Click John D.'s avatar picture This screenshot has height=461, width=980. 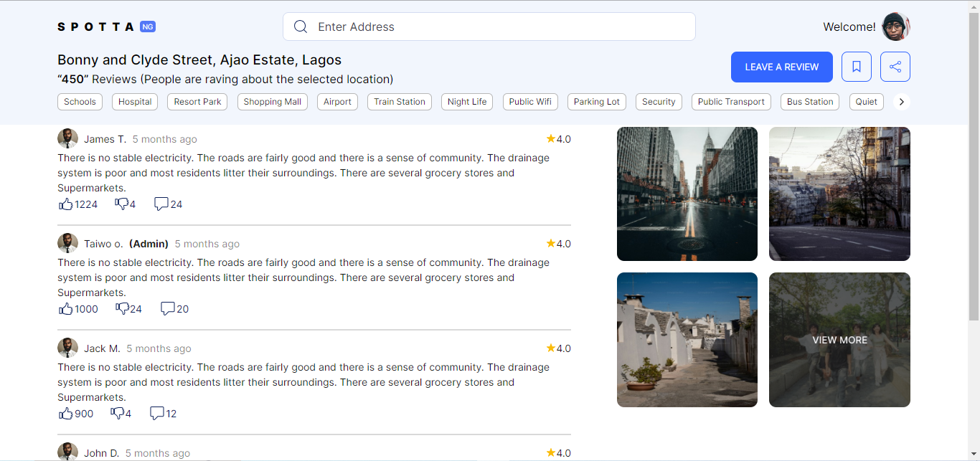(67, 452)
